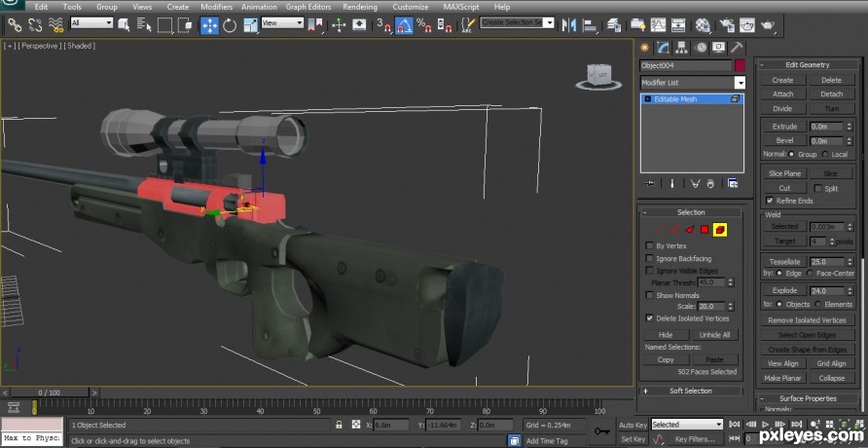Viewport: 868px width, 448px height.
Task: Collapse the Selection rollout
Action: point(691,212)
